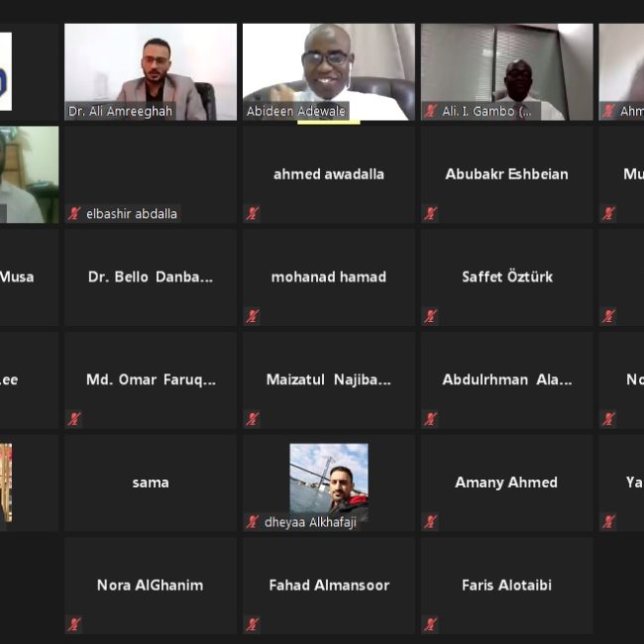Click Ali. I. Gambo's video feed
Viewport: 644px width, 644px height.
pyautogui.click(x=507, y=72)
